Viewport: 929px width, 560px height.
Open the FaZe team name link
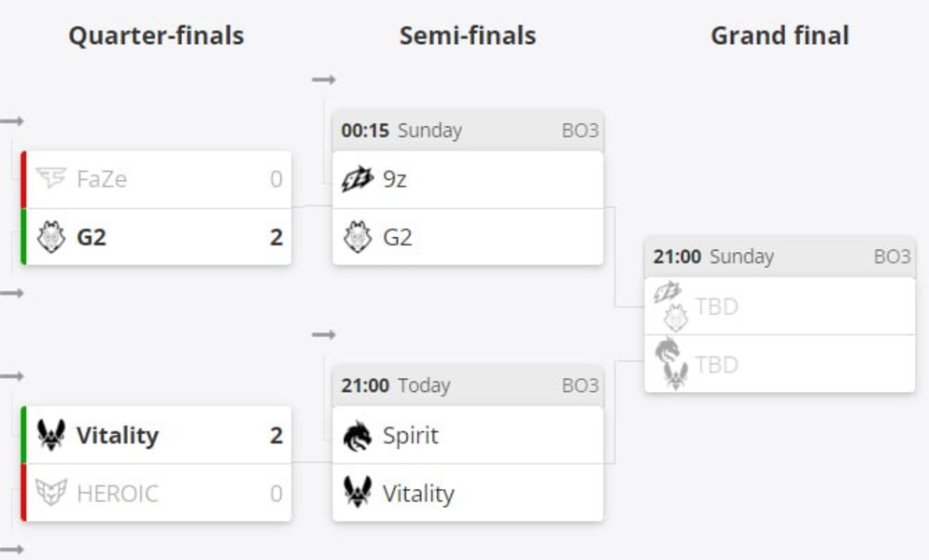click(x=101, y=178)
